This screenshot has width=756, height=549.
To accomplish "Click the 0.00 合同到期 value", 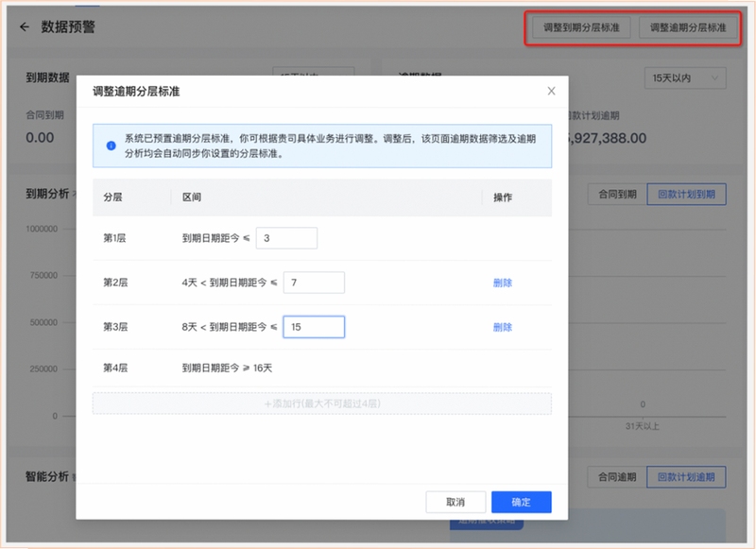I will coord(40,138).
